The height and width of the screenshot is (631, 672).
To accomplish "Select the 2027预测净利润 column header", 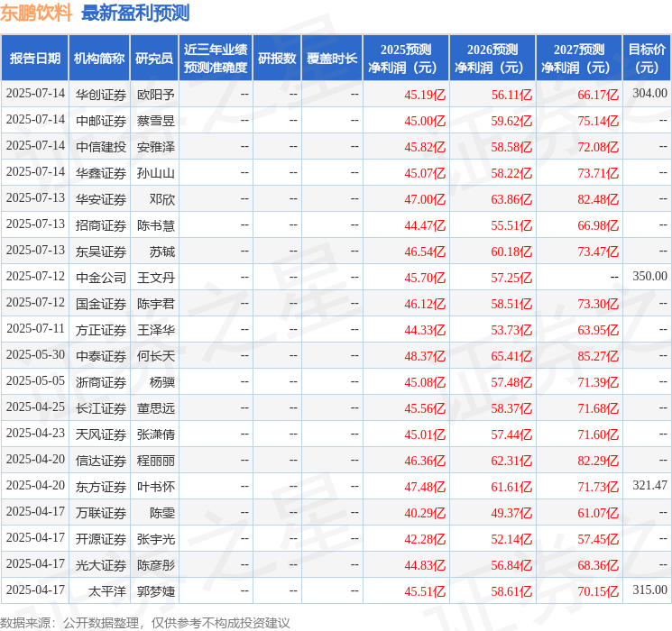I will click(x=579, y=59).
